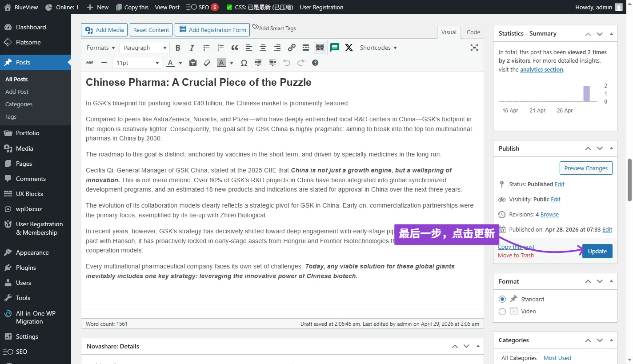Browse post revisions
Image resolution: width=633 pixels, height=364 pixels.
[549, 214]
